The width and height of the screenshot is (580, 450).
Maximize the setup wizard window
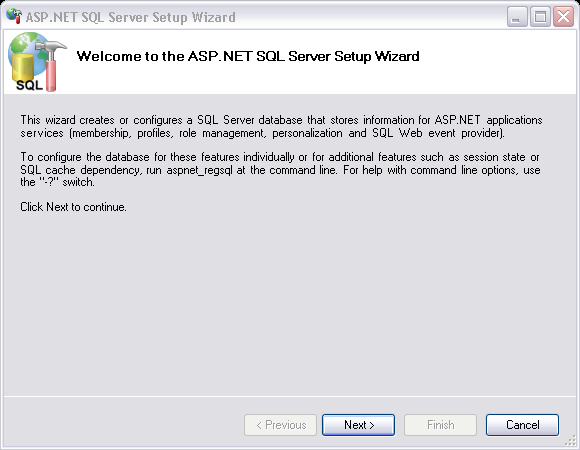tap(540, 17)
